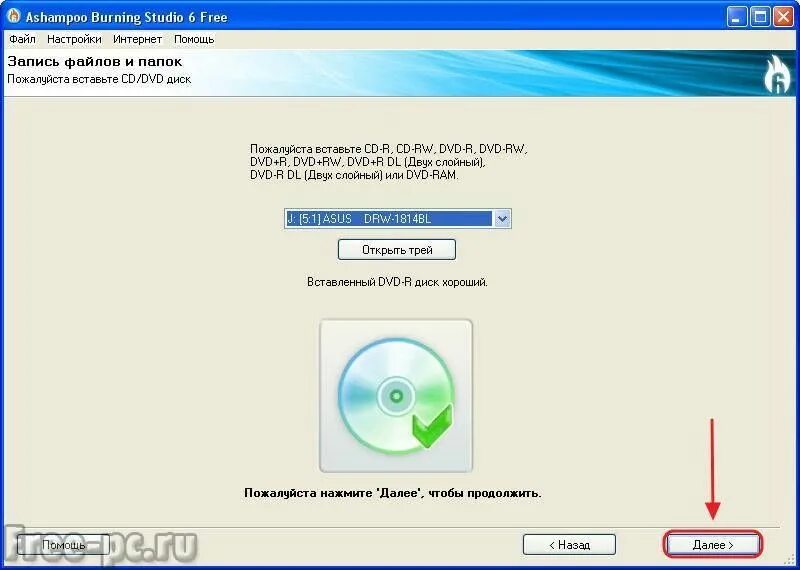Open the Помощь menu in menu bar

click(x=194, y=39)
